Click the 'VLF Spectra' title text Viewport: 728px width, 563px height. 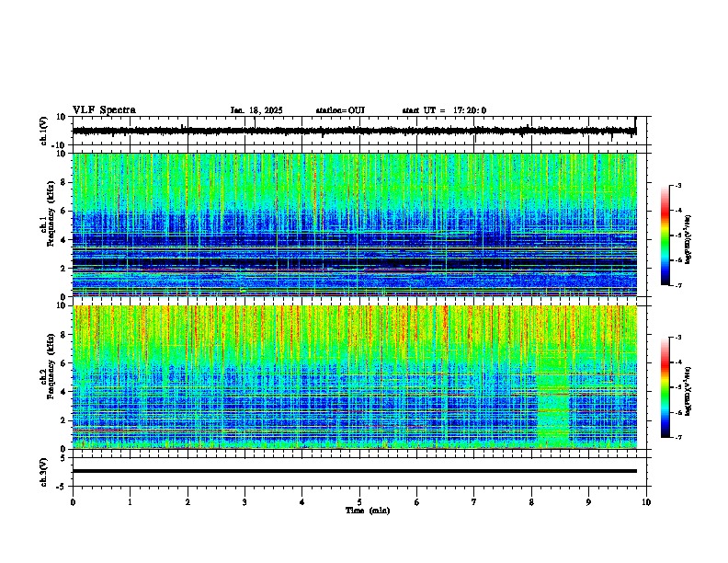point(104,110)
